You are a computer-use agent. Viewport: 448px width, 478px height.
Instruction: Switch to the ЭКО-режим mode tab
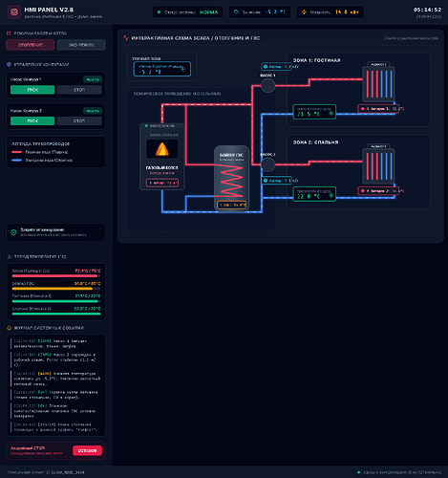point(81,45)
